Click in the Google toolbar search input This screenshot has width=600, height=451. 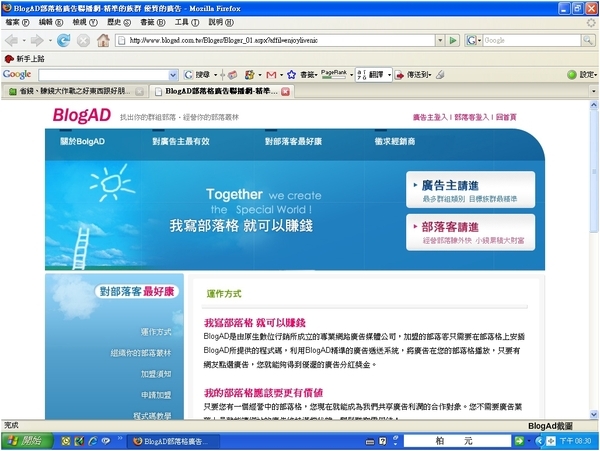pyautogui.click(x=104, y=75)
